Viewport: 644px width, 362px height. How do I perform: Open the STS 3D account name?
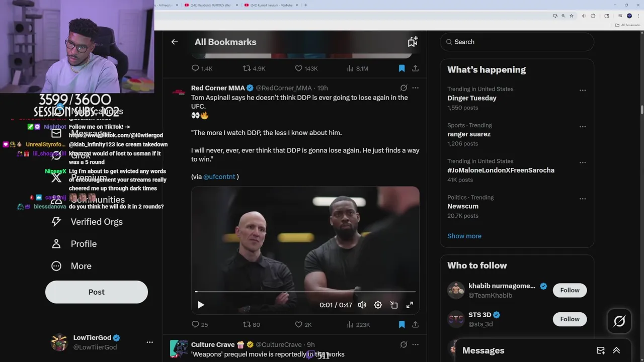coord(479,315)
